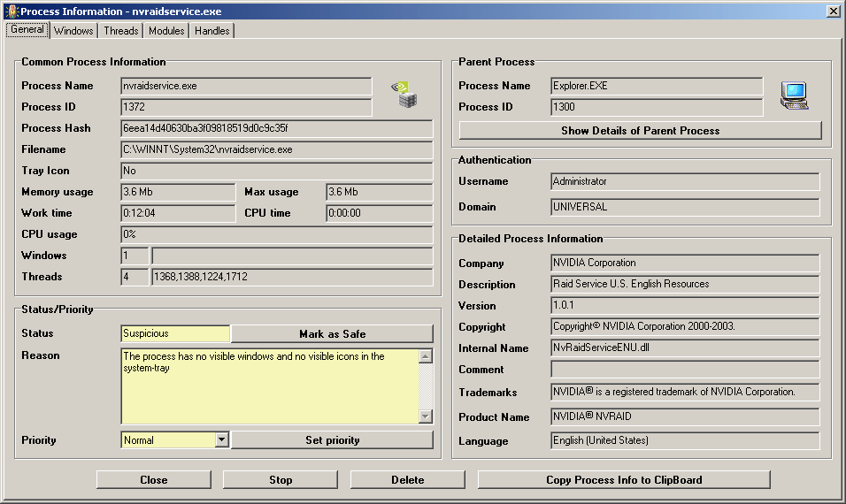Click the parent Process Name field Explorer.EXE
This screenshot has width=846, height=504.
657,86
